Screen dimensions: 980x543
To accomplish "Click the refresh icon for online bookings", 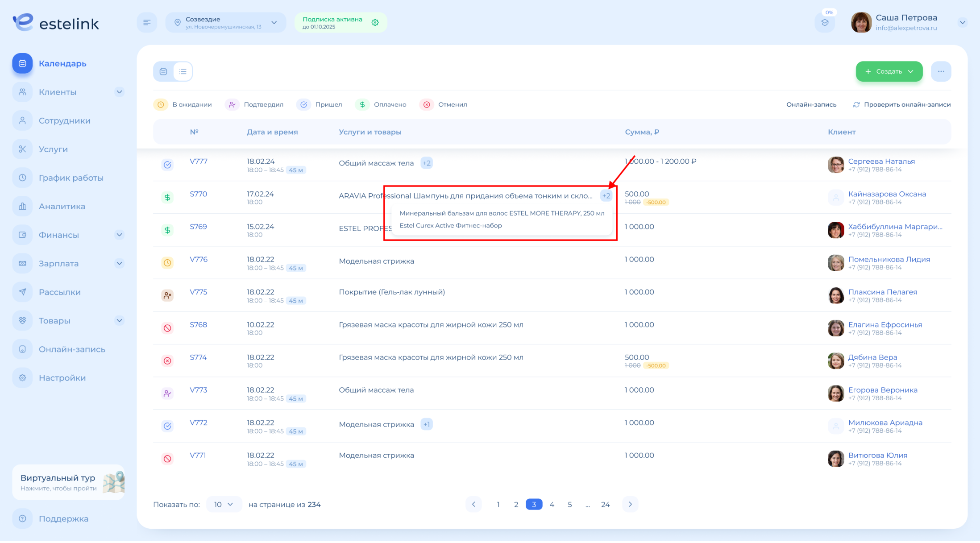I will 856,104.
